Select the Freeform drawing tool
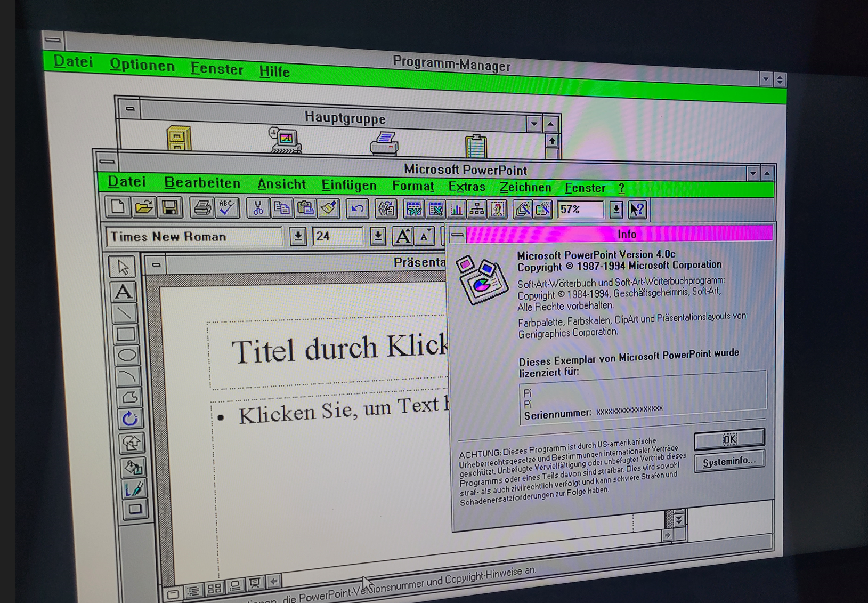 coord(129,397)
